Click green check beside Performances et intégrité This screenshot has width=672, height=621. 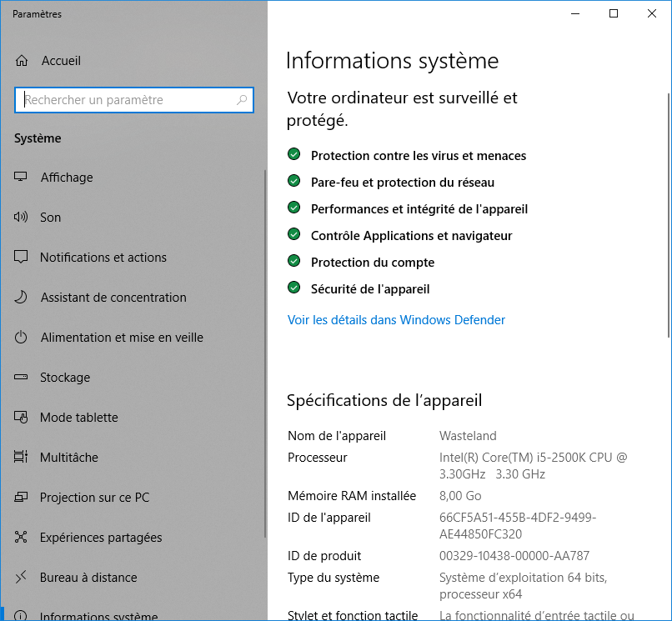point(294,208)
